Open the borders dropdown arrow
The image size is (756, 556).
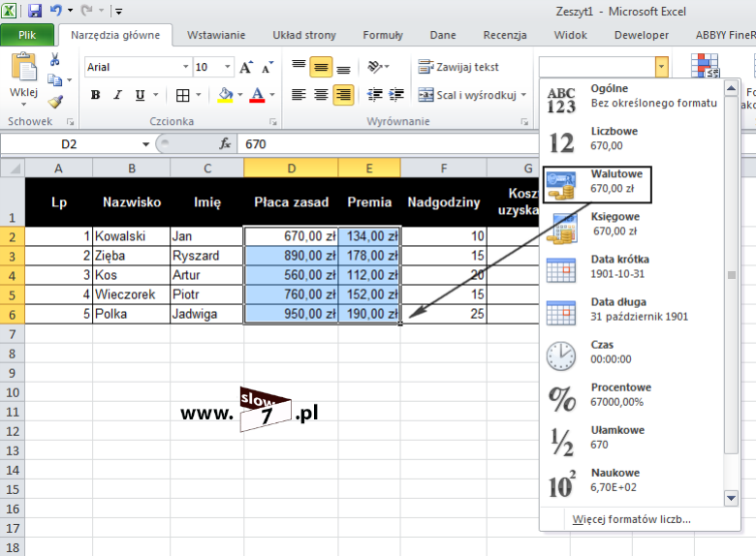pyautogui.click(x=198, y=95)
